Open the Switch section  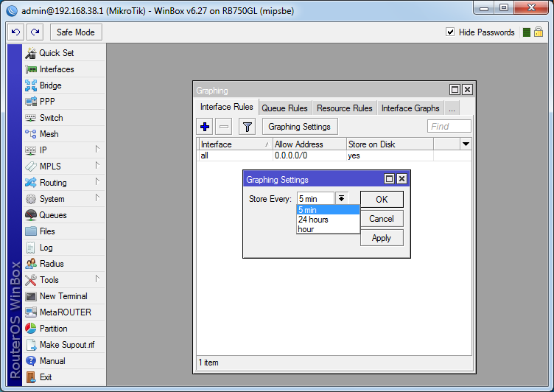pyautogui.click(x=64, y=118)
